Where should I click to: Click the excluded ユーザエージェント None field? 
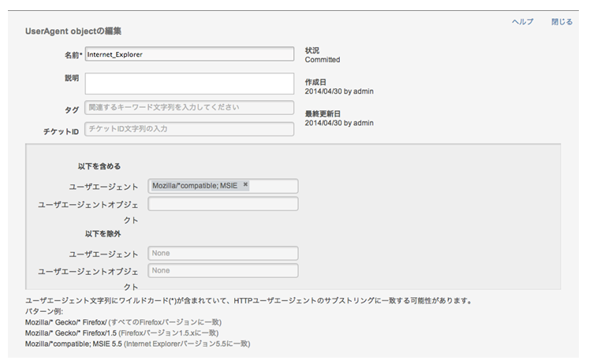click(x=223, y=253)
